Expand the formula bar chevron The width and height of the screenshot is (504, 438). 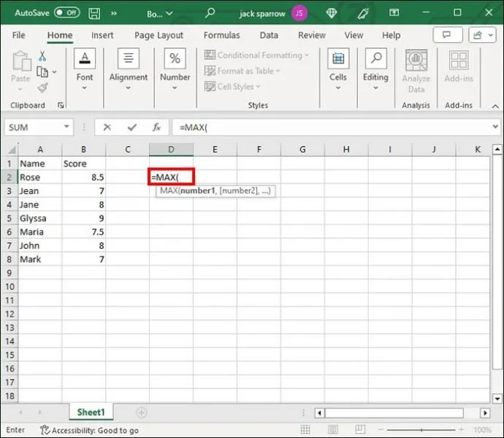495,127
